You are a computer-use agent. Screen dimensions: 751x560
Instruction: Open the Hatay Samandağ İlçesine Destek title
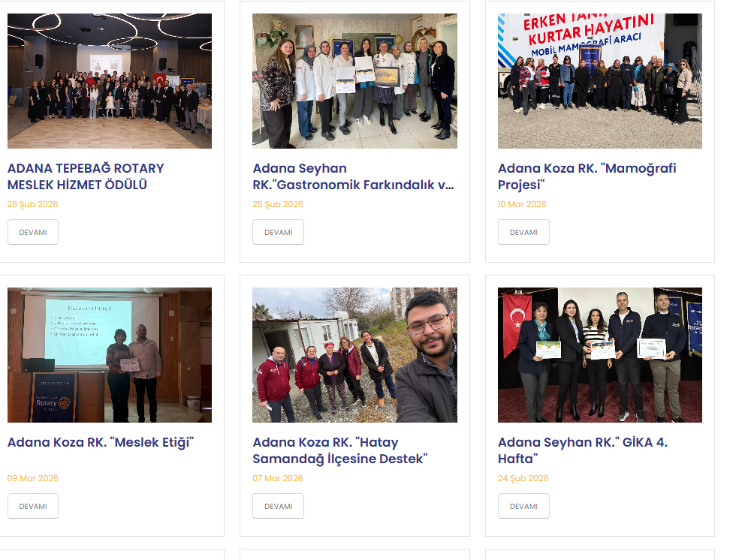coord(339,450)
